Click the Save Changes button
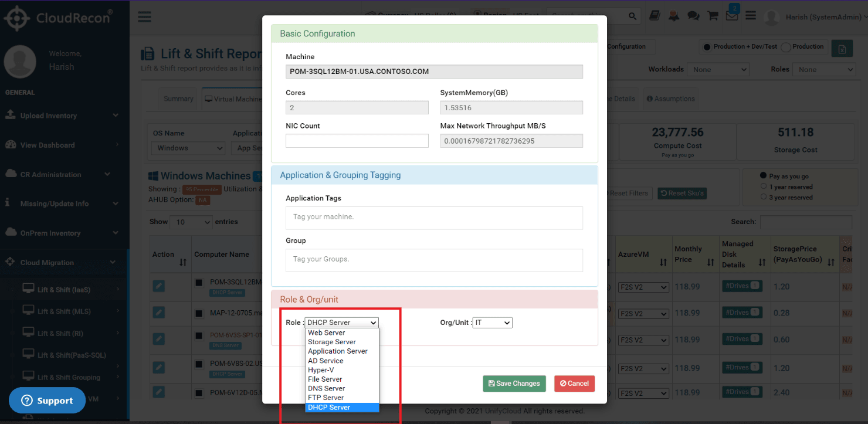The width and height of the screenshot is (868, 424). click(514, 384)
